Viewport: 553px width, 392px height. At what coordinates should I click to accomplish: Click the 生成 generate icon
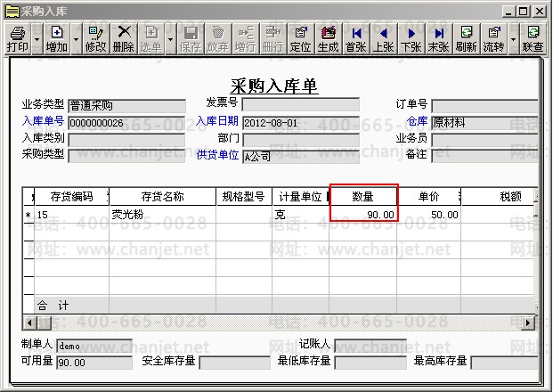[x=329, y=39]
